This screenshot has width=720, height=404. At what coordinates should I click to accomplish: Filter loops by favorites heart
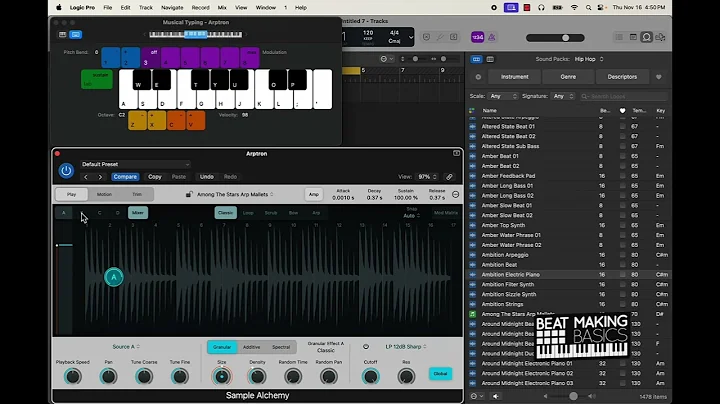click(x=659, y=77)
